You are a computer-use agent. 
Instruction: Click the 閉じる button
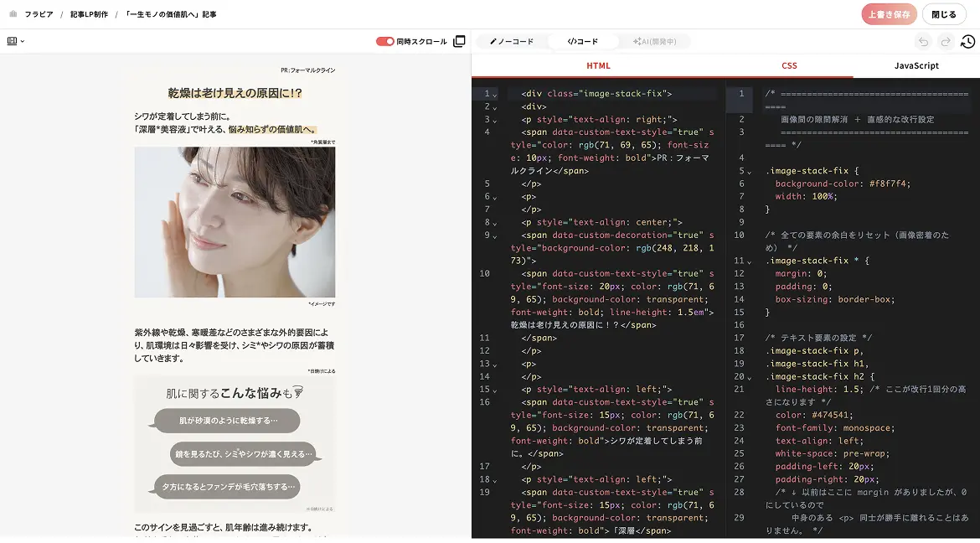944,13
